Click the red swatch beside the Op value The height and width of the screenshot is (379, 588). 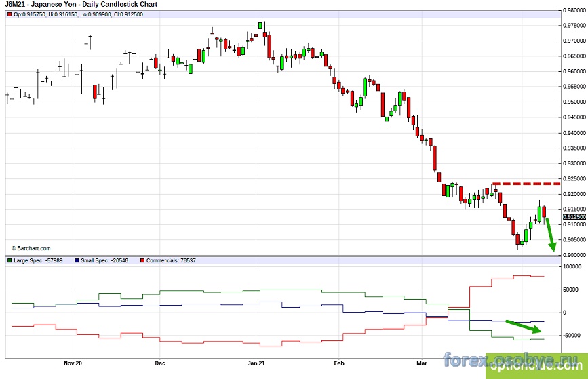(9, 15)
